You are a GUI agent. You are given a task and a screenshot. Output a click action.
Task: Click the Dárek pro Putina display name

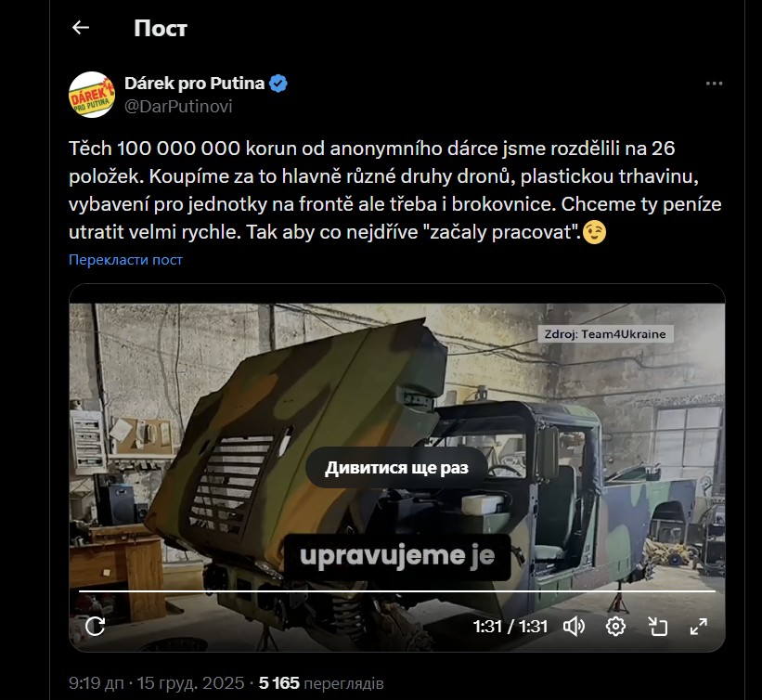(x=194, y=84)
